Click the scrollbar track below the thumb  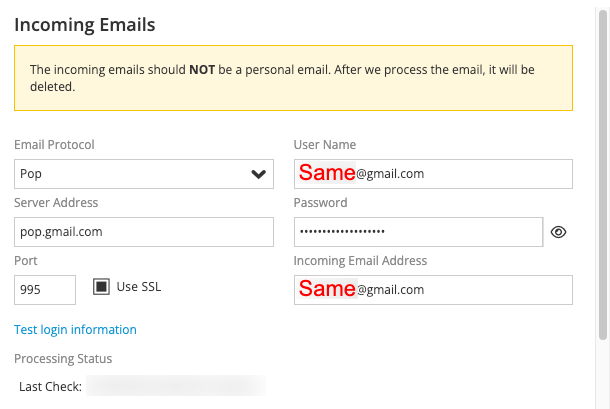point(603,376)
